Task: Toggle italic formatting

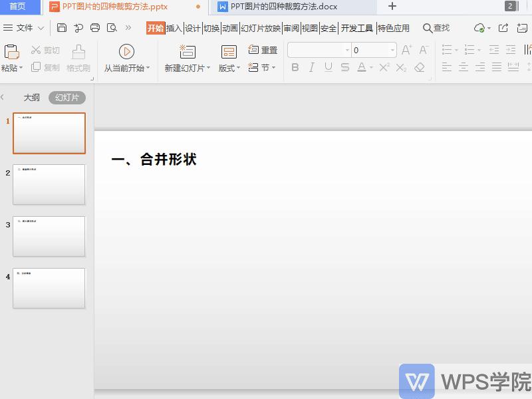Action: coord(311,66)
